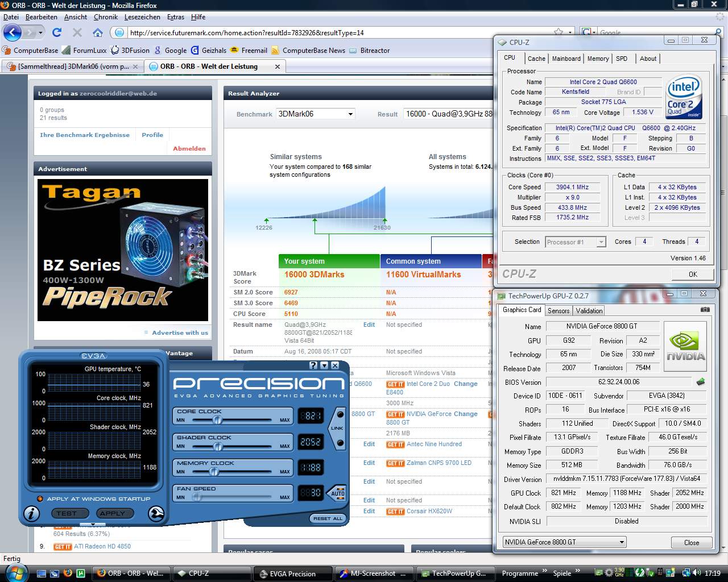Screen dimensions: 728x582
Task: Reload the page in Firefox
Action: [x=57, y=32]
